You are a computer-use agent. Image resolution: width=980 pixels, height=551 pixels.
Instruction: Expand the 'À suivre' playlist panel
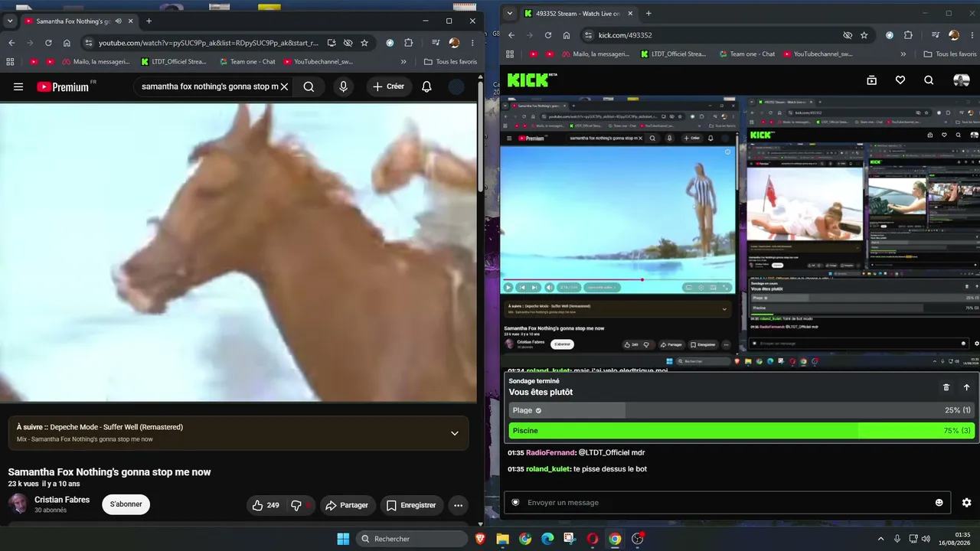coord(454,433)
